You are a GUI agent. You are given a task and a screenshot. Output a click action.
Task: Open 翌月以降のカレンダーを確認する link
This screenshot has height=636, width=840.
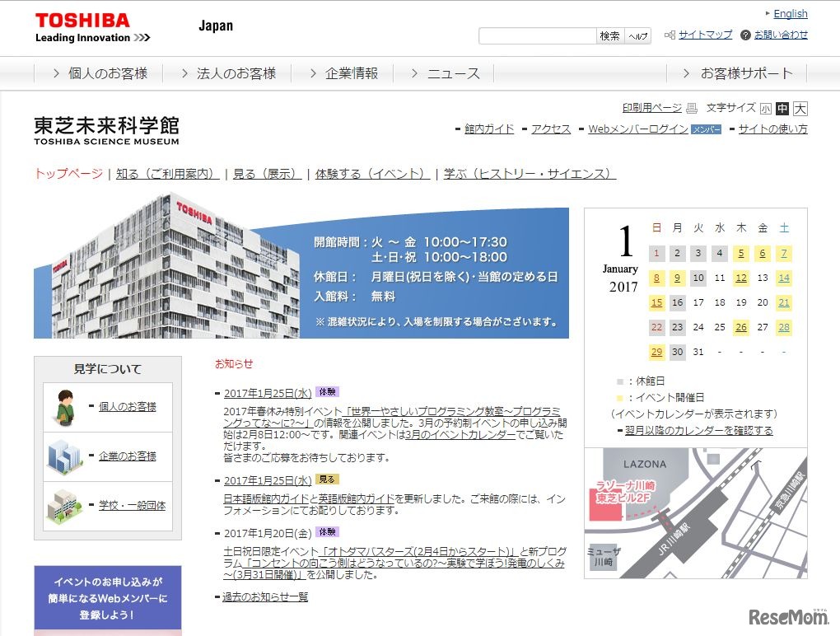tap(698, 431)
